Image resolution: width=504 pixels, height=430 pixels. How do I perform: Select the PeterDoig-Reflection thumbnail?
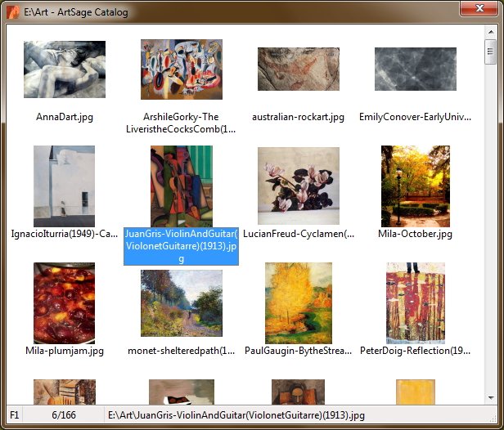click(x=416, y=303)
